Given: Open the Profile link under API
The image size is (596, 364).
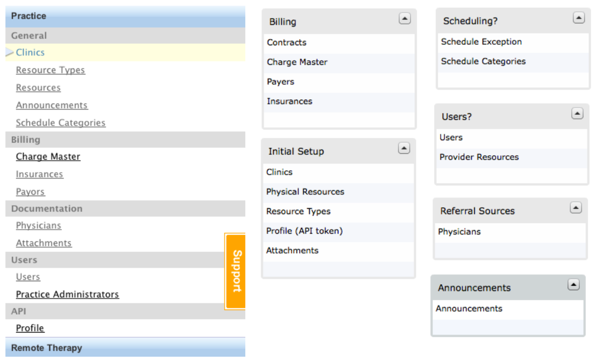Looking at the screenshot, I should pyautogui.click(x=30, y=328).
